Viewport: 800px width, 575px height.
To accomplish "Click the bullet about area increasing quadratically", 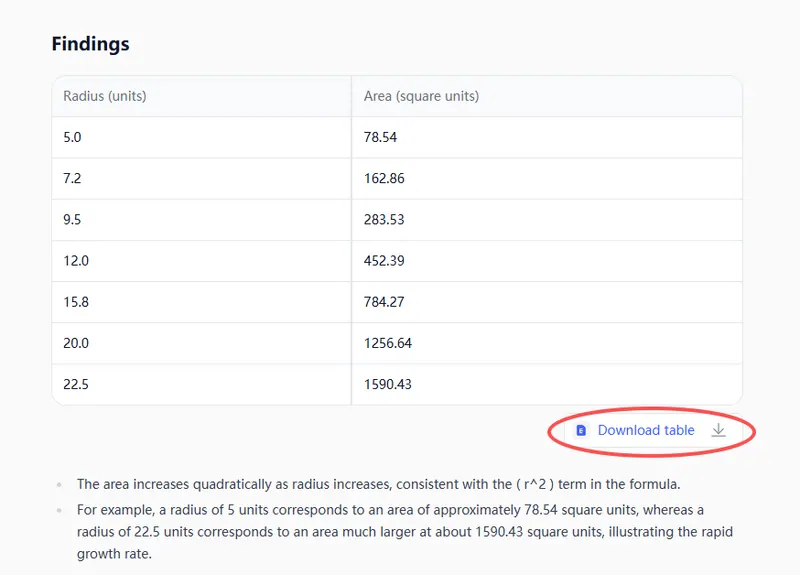I will point(378,484).
